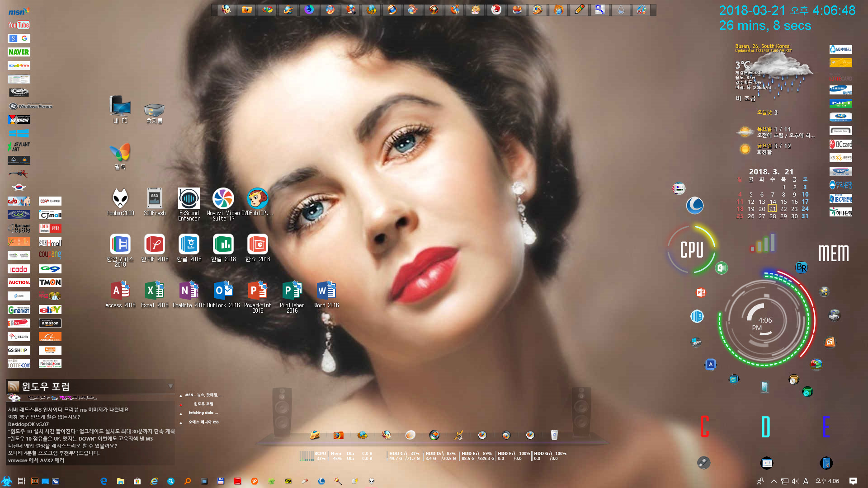Launch 한글 2018 from desktop
This screenshot has height=488, width=868.
189,248
